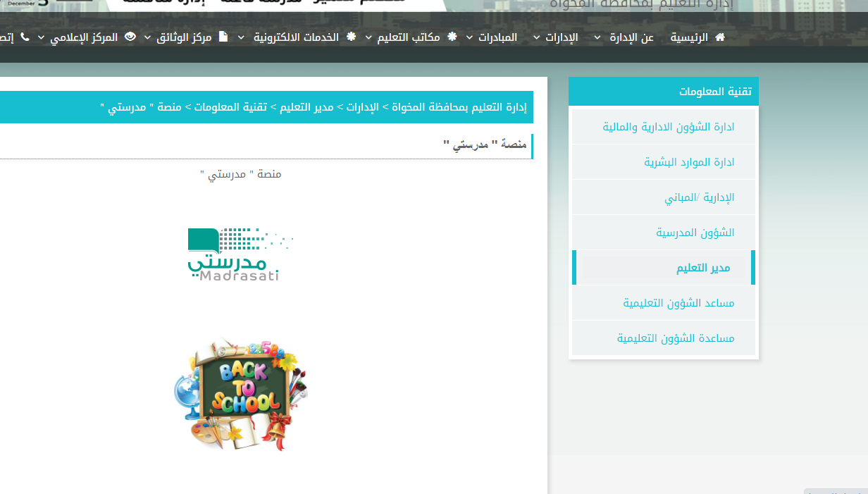Viewport: 868px width, 494px height.
Task: Click الإدارات in the breadcrumb trail
Action: pos(364,107)
